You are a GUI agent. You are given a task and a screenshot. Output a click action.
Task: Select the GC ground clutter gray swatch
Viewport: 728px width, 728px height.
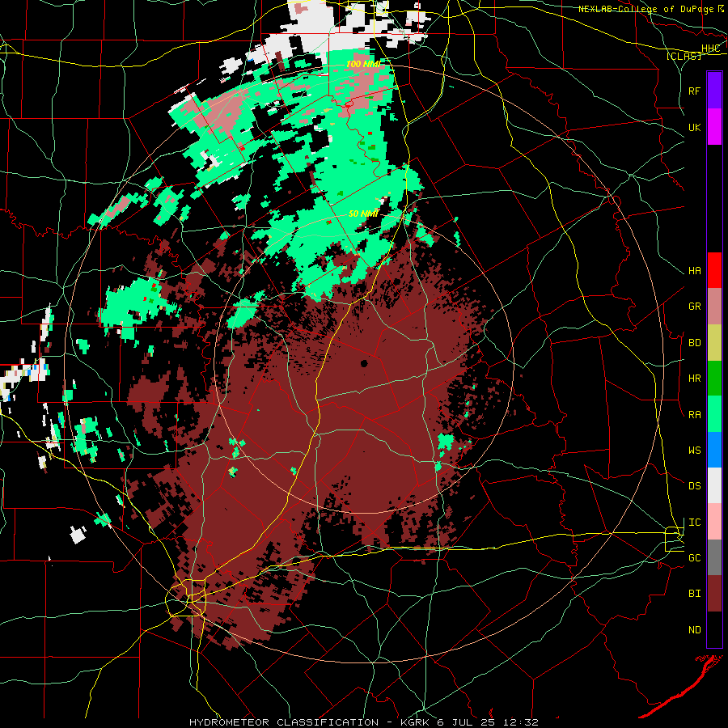714,557
